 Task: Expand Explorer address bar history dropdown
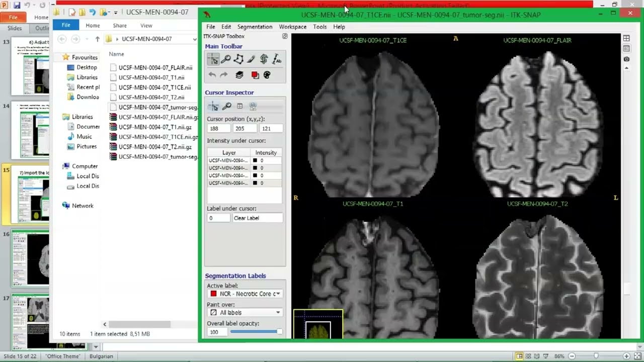(x=195, y=39)
